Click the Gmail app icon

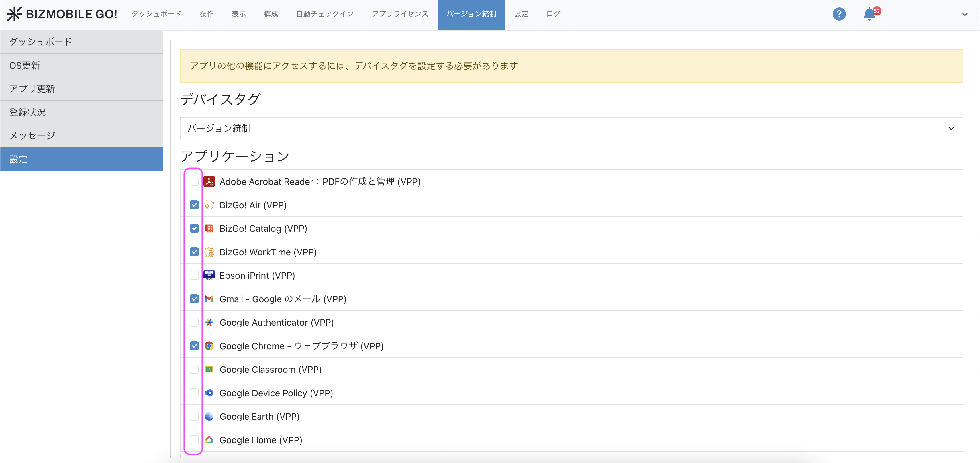[209, 299]
